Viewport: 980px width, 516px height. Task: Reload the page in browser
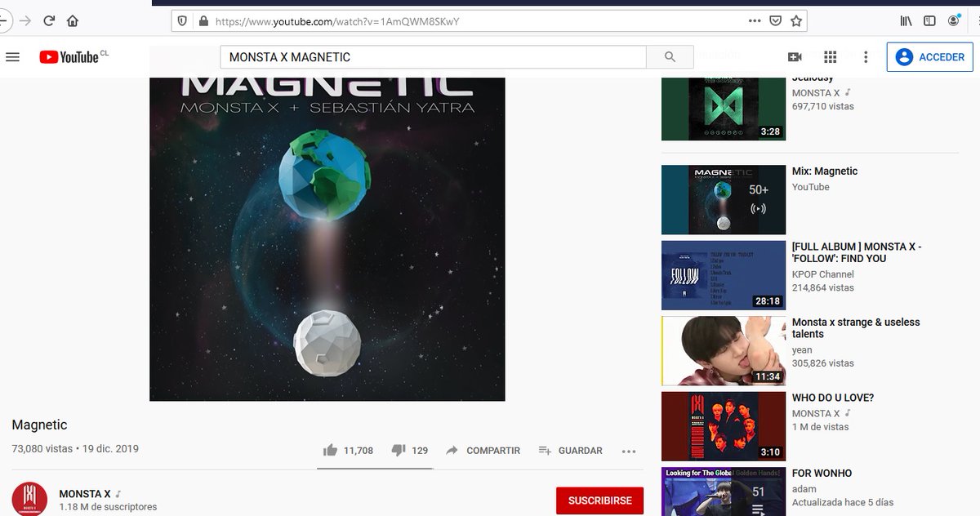pyautogui.click(x=49, y=21)
